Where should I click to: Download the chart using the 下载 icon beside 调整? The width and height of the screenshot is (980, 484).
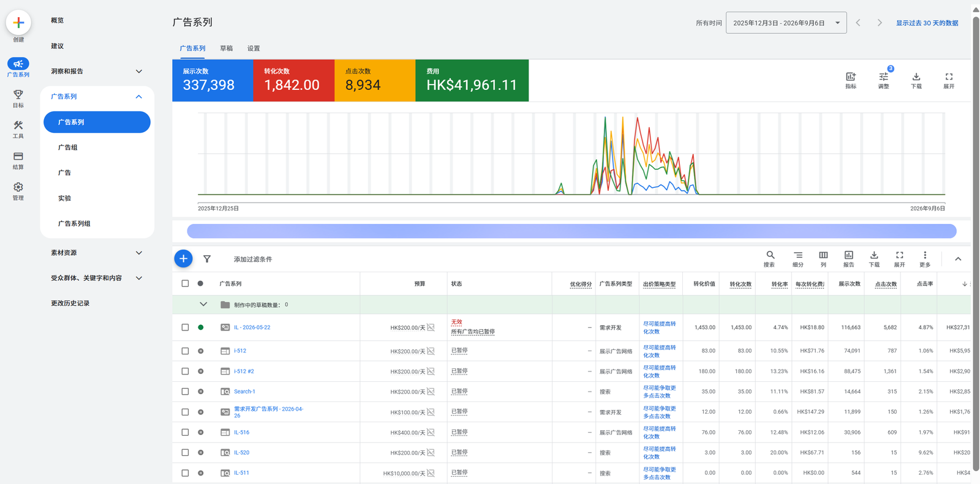click(x=916, y=76)
